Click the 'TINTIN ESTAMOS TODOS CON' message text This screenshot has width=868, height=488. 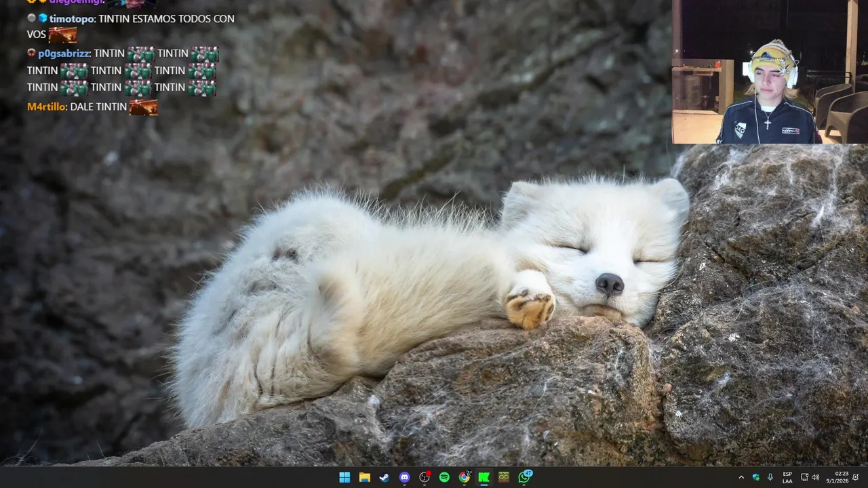pyautogui.click(x=166, y=19)
